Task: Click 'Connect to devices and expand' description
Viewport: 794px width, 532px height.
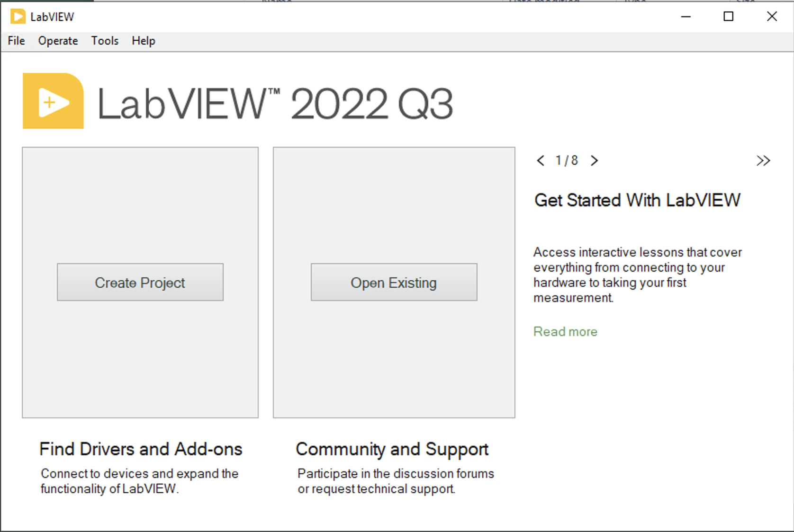Action: tap(139, 481)
